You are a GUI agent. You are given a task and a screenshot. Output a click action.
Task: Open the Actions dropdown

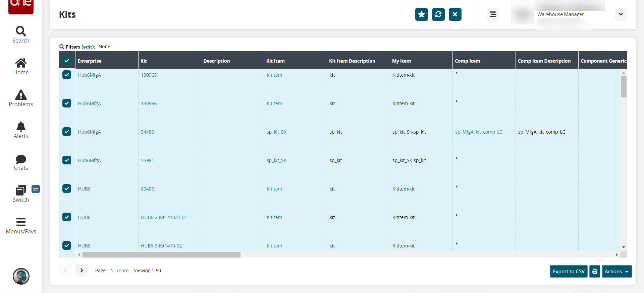point(616,272)
